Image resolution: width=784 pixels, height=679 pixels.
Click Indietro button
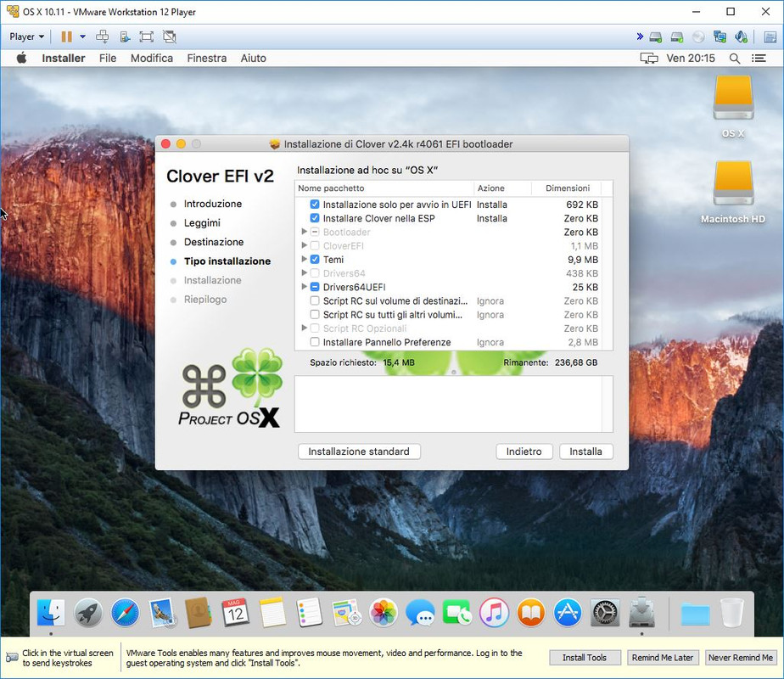(x=524, y=452)
